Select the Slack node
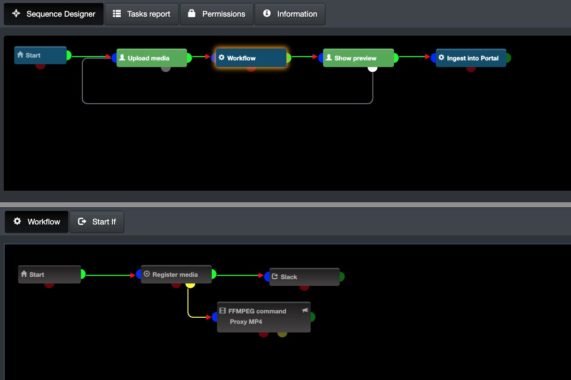 (304, 277)
